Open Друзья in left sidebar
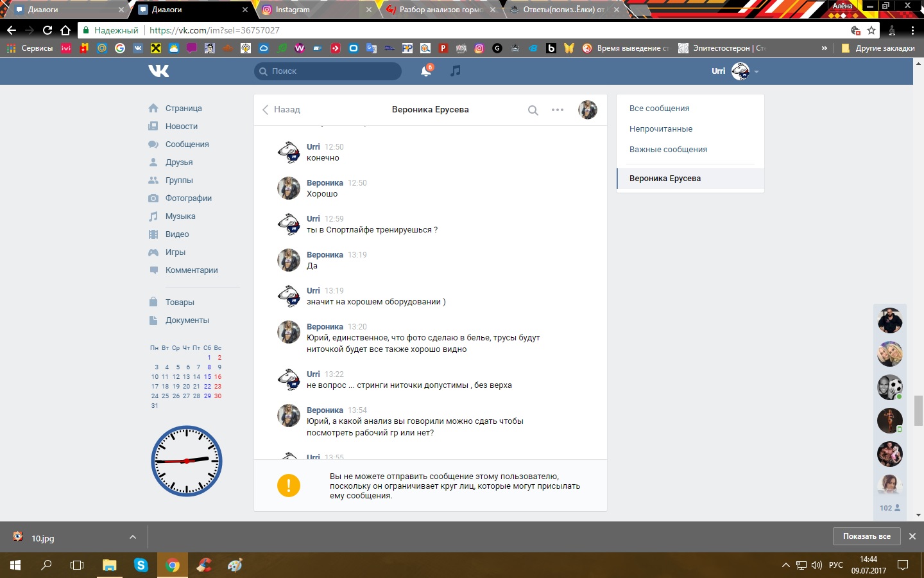The width and height of the screenshot is (924, 578). tap(179, 162)
